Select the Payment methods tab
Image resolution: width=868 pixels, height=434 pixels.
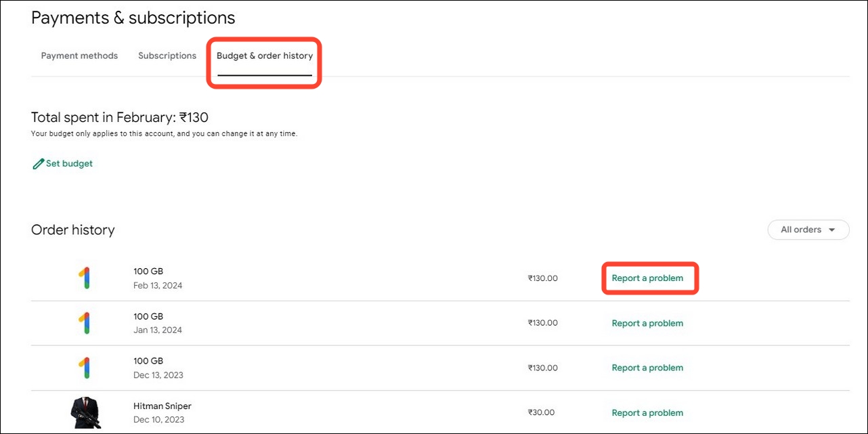[79, 56]
